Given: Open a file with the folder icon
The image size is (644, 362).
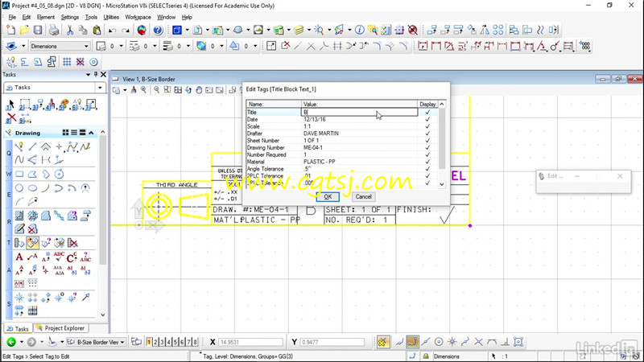Looking at the screenshot, I should (25, 30).
